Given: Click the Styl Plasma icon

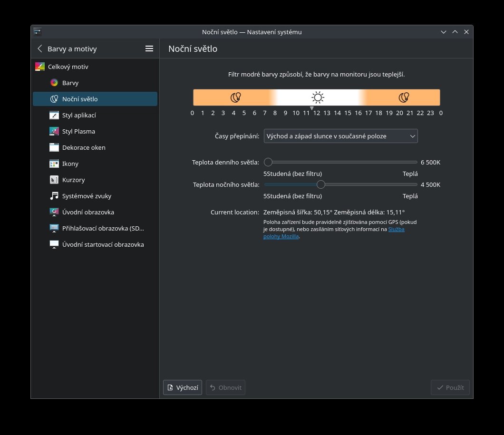Looking at the screenshot, I should click(x=54, y=131).
